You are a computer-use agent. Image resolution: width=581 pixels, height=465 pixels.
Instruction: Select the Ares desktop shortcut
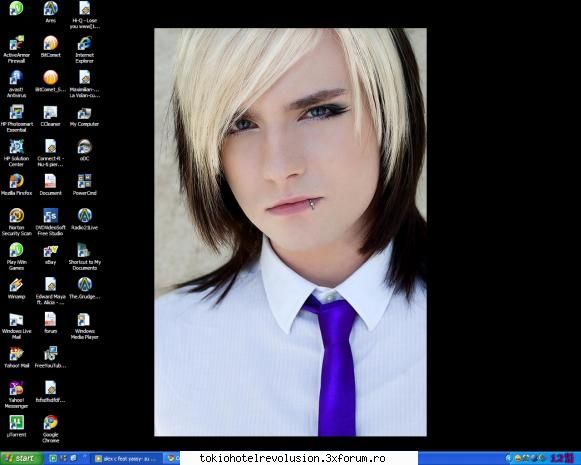[x=51, y=12]
